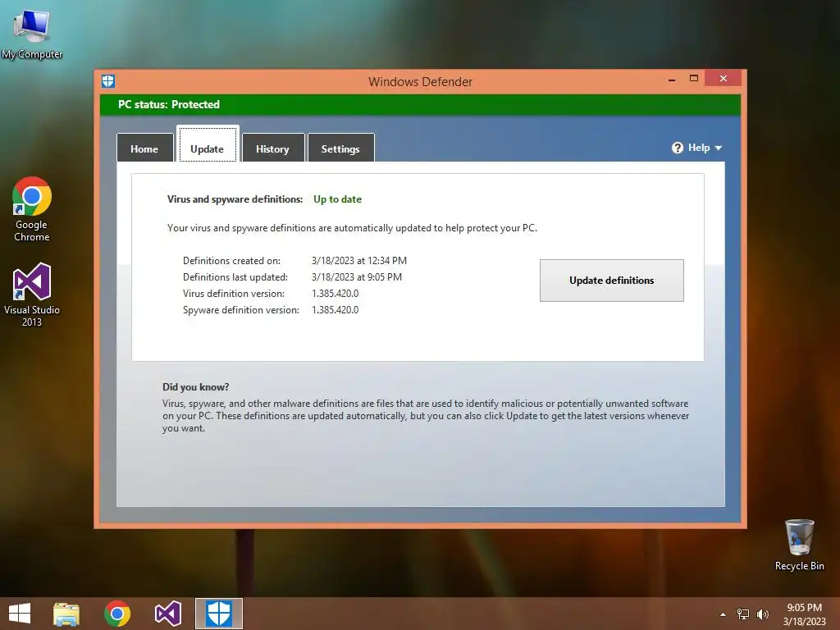840x630 pixels.
Task: Go to the Settings tab
Action: point(340,148)
